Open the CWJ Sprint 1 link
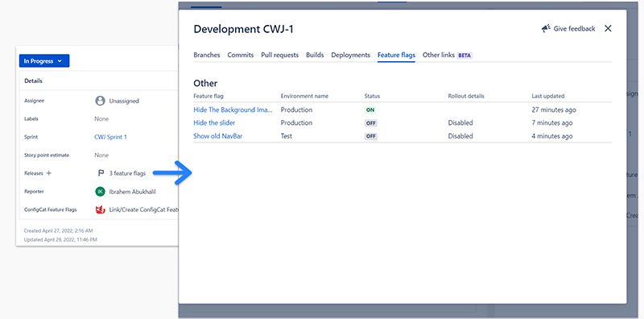 click(x=110, y=137)
